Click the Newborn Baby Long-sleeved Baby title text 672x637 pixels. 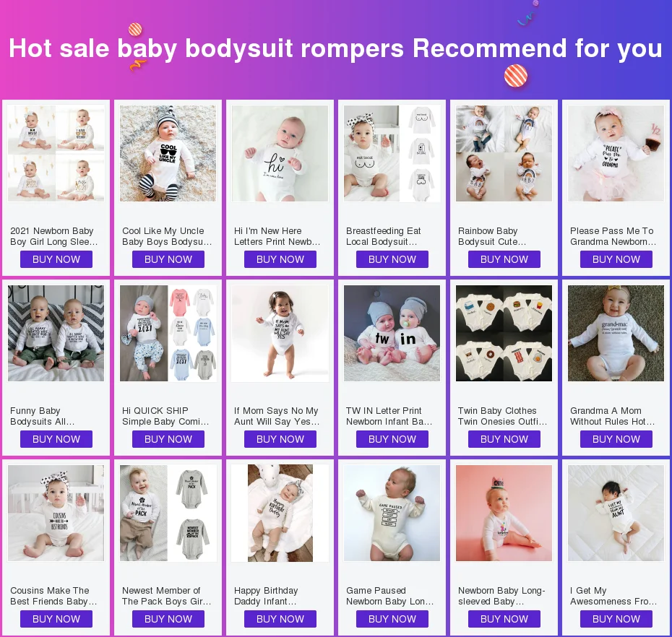click(x=501, y=596)
